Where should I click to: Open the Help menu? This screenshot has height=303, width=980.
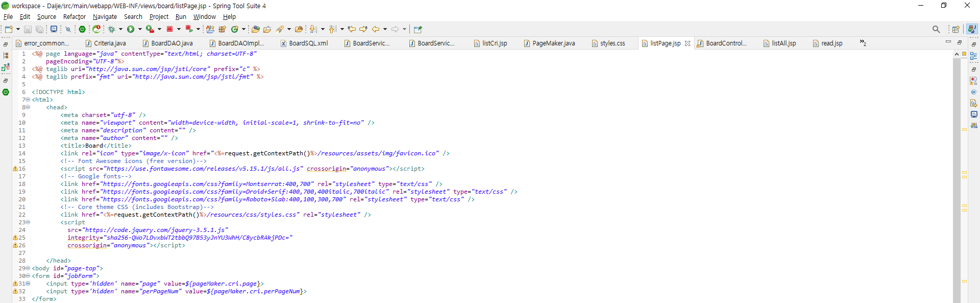coord(229,17)
